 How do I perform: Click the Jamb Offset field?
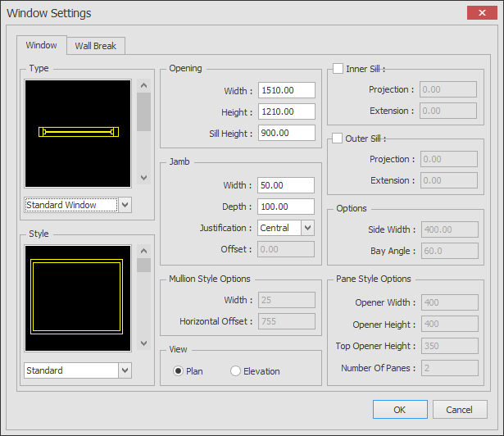pos(286,249)
